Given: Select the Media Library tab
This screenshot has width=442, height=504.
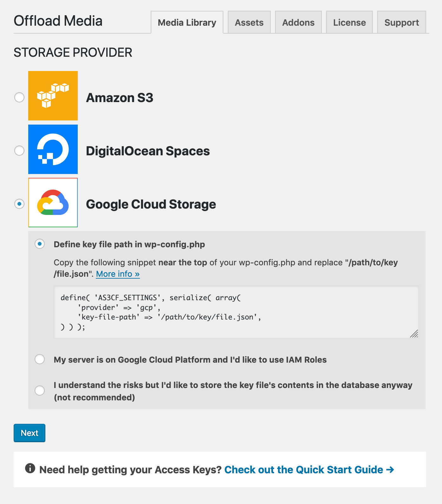Looking at the screenshot, I should [x=187, y=22].
